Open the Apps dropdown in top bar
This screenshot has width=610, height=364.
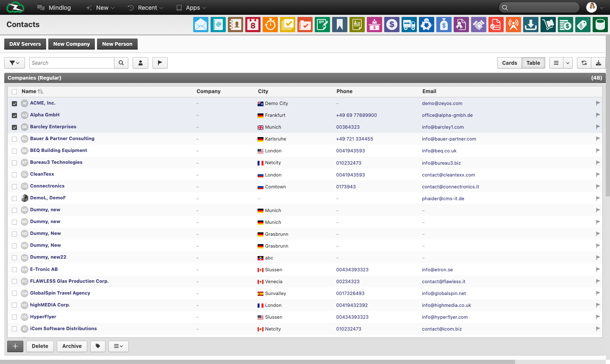pyautogui.click(x=191, y=8)
